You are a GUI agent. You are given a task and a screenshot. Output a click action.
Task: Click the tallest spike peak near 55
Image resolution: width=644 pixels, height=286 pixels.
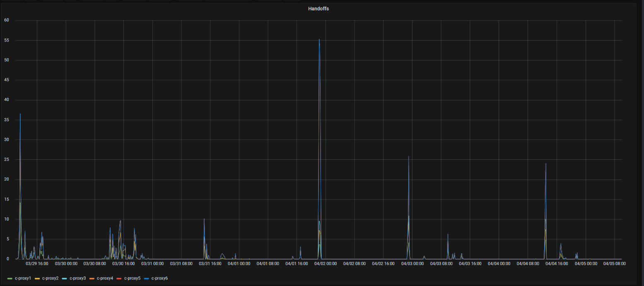[319, 40]
